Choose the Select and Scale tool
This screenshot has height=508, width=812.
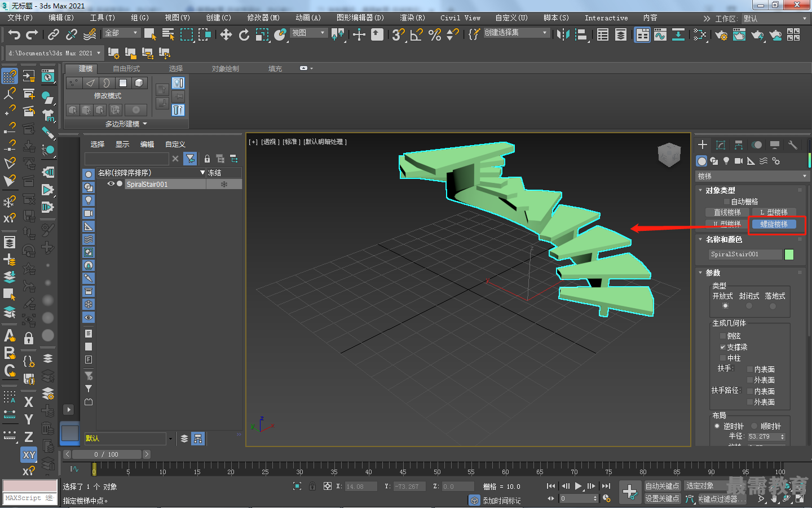point(262,34)
